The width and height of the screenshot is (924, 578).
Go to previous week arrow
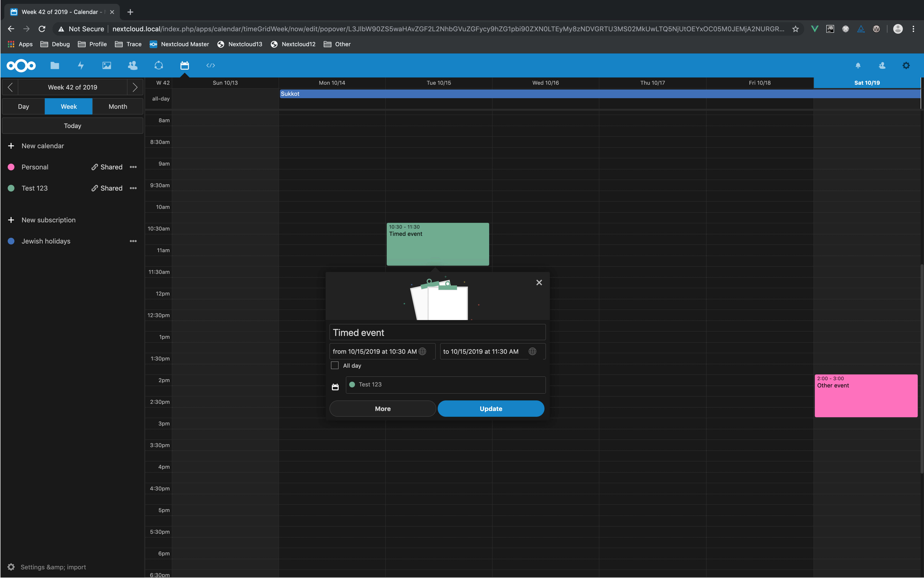coord(10,87)
